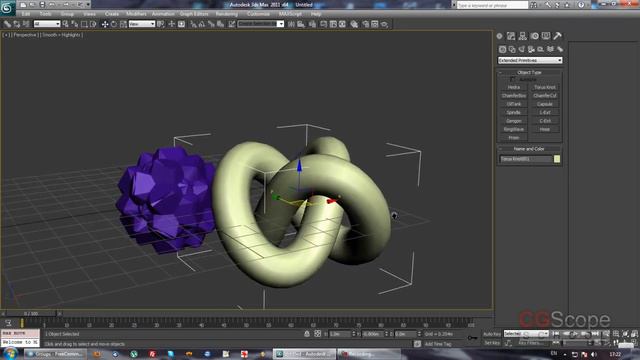Toggle Window/Crossing selection mode

coord(93,24)
